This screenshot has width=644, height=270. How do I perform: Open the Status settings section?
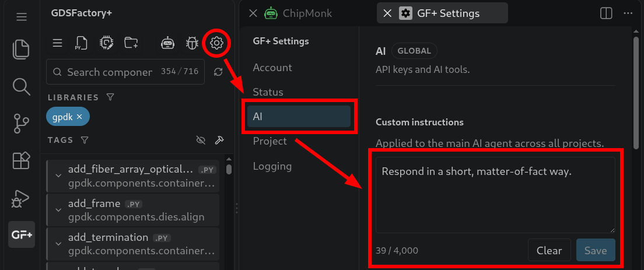(x=268, y=92)
